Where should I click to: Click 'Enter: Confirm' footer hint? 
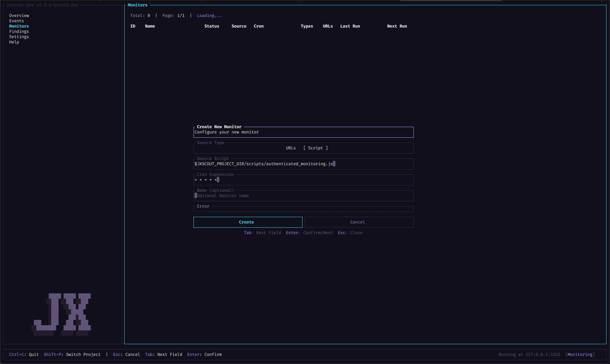click(204, 354)
